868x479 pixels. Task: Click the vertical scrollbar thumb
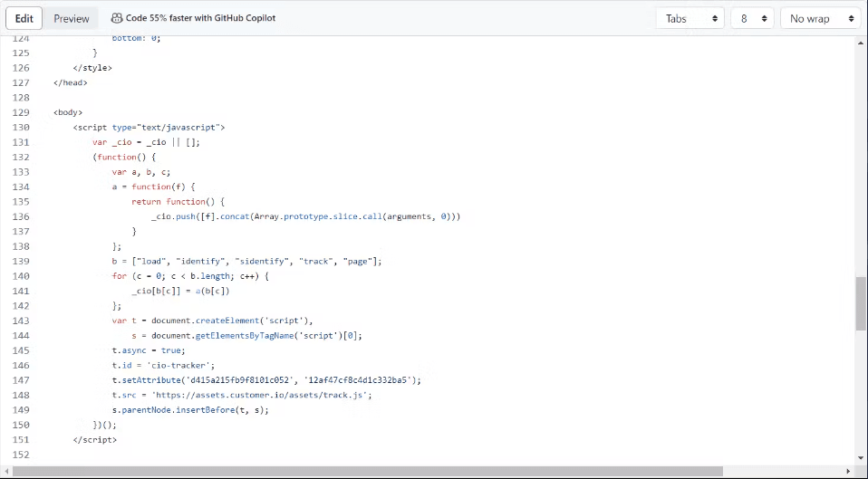861,303
